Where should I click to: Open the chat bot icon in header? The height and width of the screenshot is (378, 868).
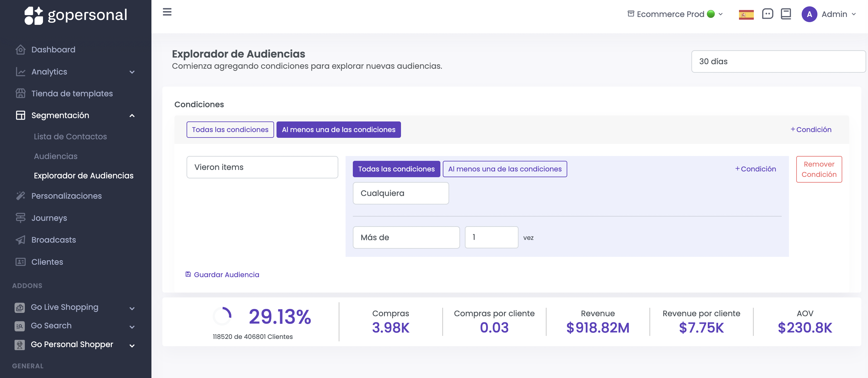767,14
